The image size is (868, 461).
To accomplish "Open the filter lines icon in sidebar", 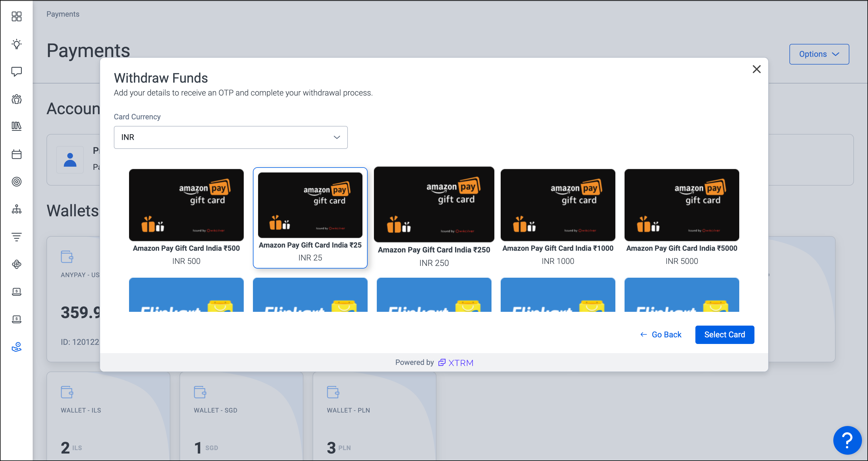I will pos(17,237).
